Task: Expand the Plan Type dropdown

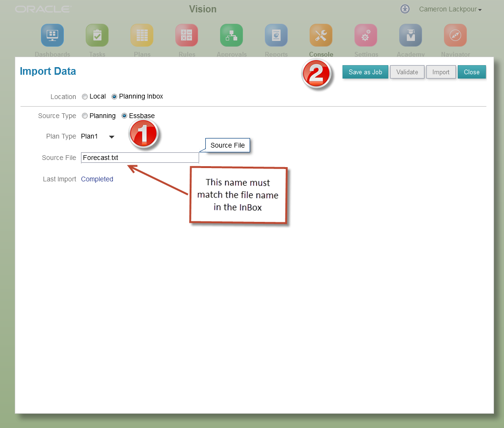Action: tap(111, 137)
